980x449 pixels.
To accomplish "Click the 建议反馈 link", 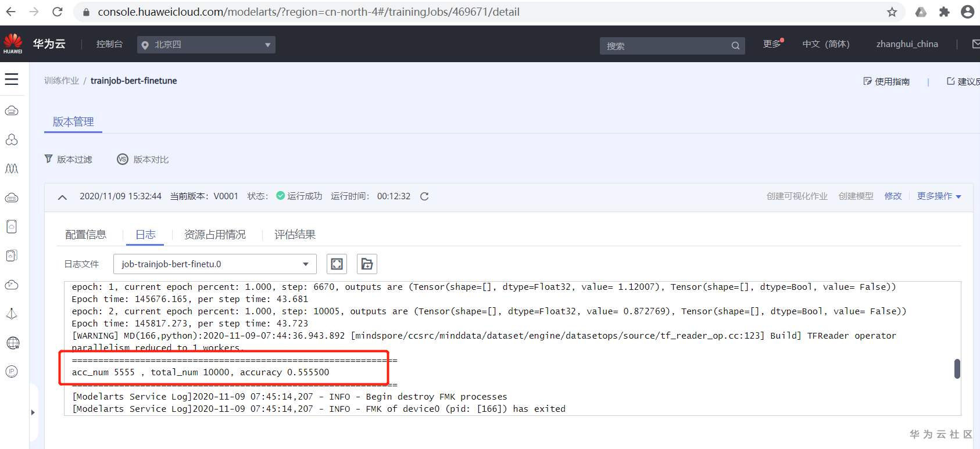I will coord(964,81).
